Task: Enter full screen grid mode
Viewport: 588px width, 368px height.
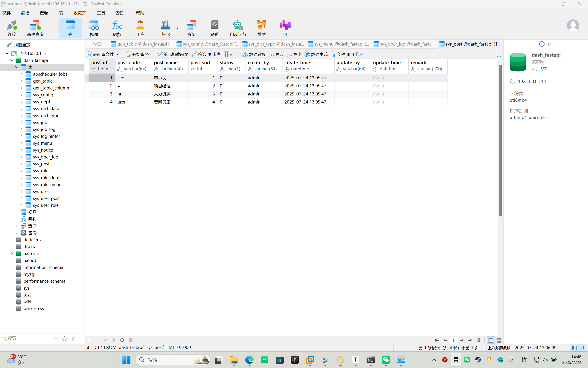Action: click(x=499, y=54)
